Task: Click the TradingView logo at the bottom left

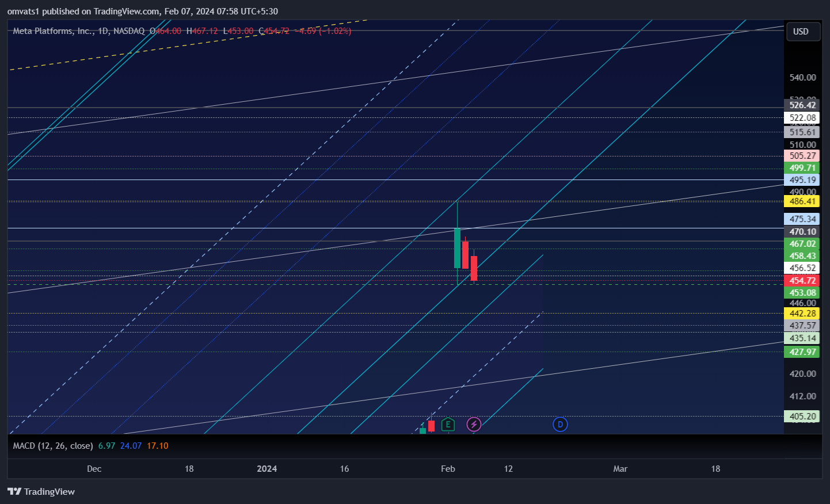Action: point(41,491)
